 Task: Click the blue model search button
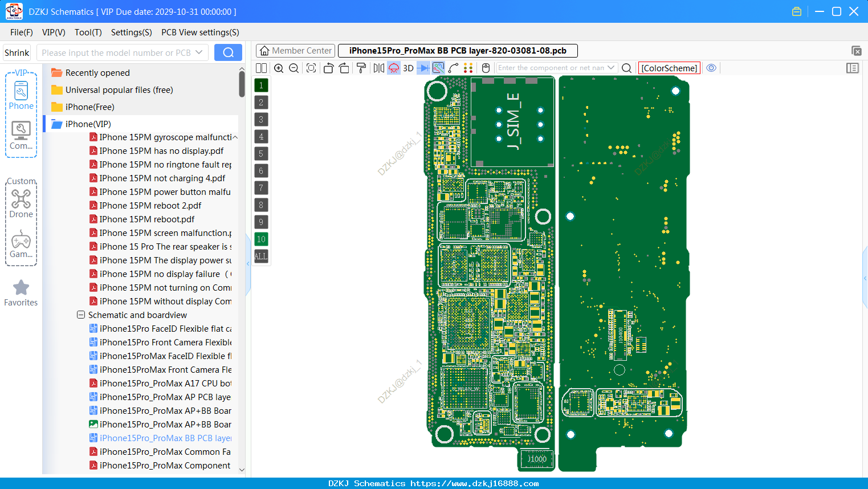[x=228, y=52]
